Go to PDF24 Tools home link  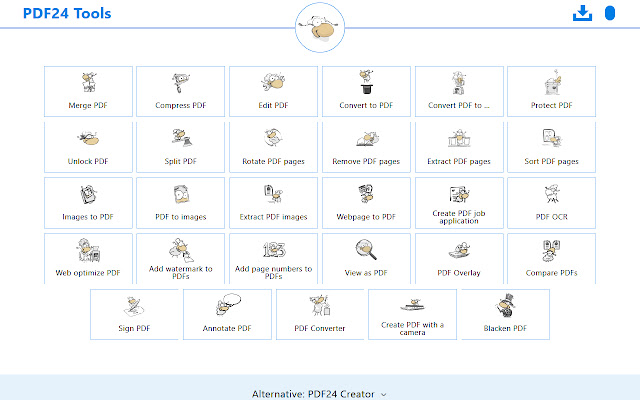click(x=67, y=13)
